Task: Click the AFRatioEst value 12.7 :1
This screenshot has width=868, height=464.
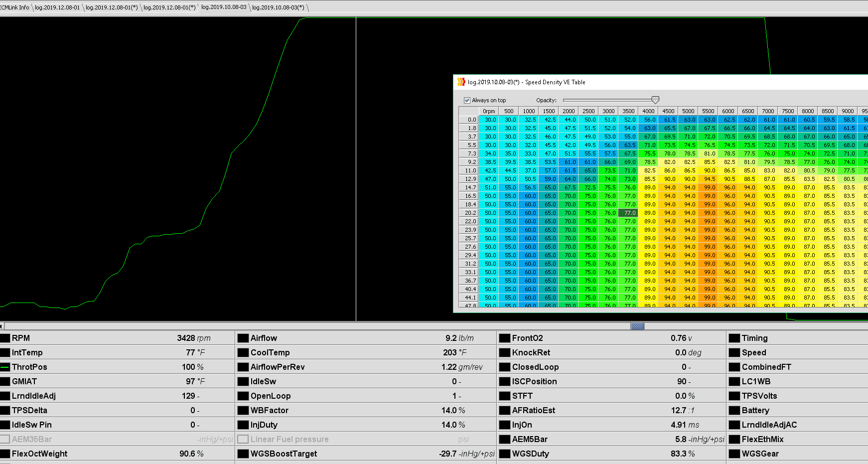Action: tap(683, 410)
